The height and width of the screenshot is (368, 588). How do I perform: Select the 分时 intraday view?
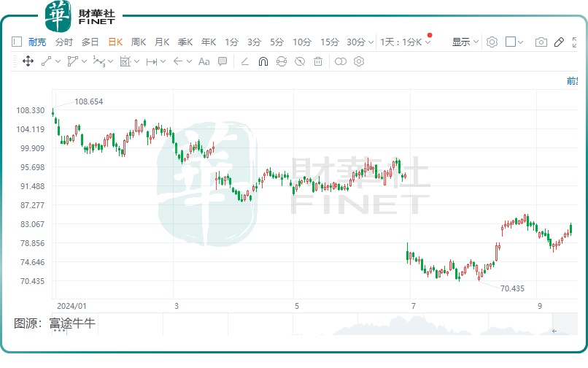point(64,42)
